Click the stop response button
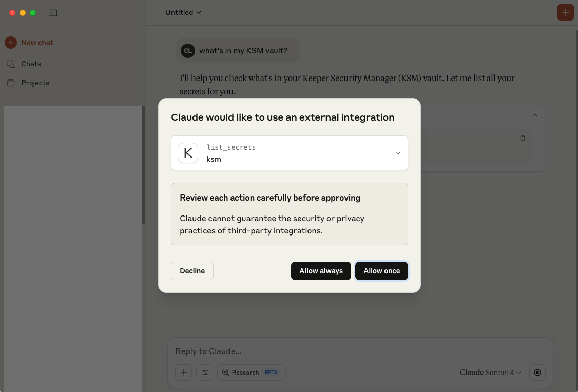 tap(537, 373)
